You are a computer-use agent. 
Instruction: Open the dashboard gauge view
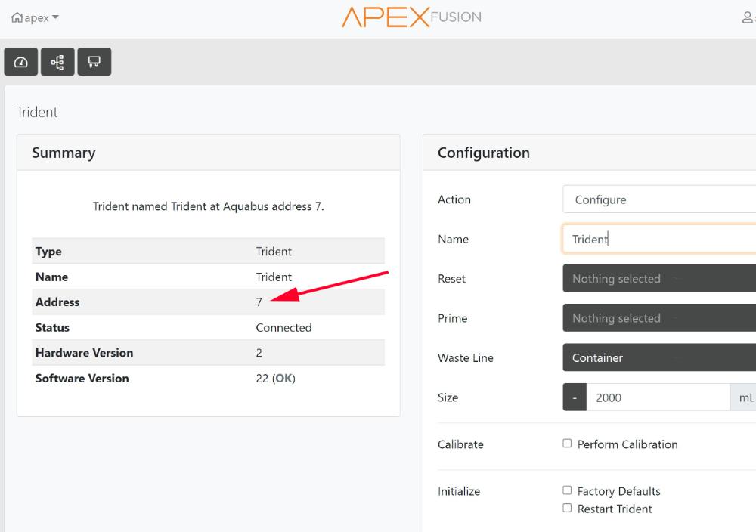pyautogui.click(x=20, y=62)
